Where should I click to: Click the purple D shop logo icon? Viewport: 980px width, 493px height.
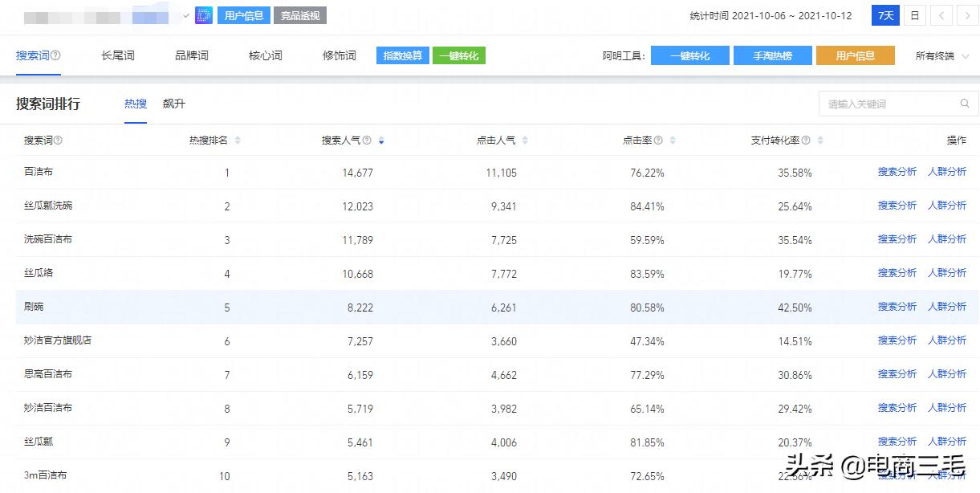[x=204, y=15]
